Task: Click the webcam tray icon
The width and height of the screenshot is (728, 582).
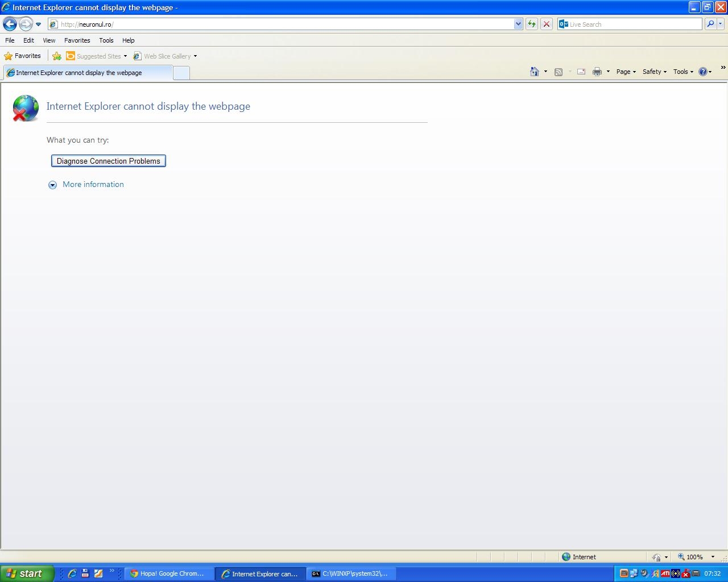Action: [644, 573]
